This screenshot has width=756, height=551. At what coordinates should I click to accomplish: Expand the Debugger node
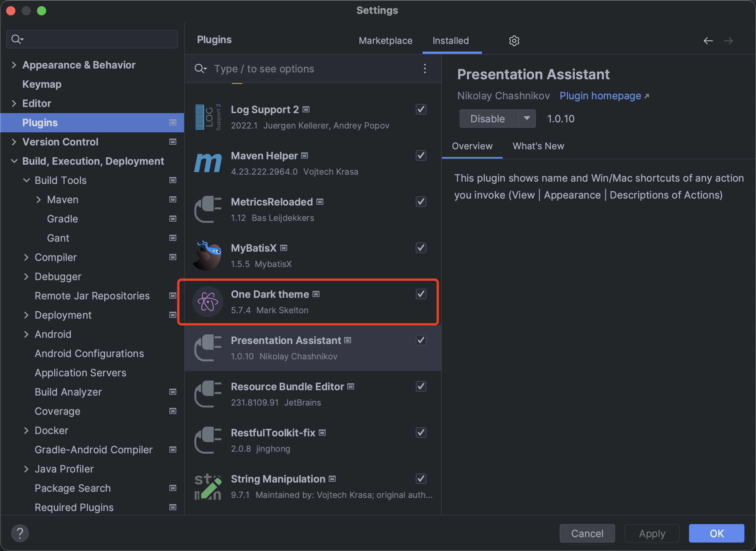click(x=26, y=276)
